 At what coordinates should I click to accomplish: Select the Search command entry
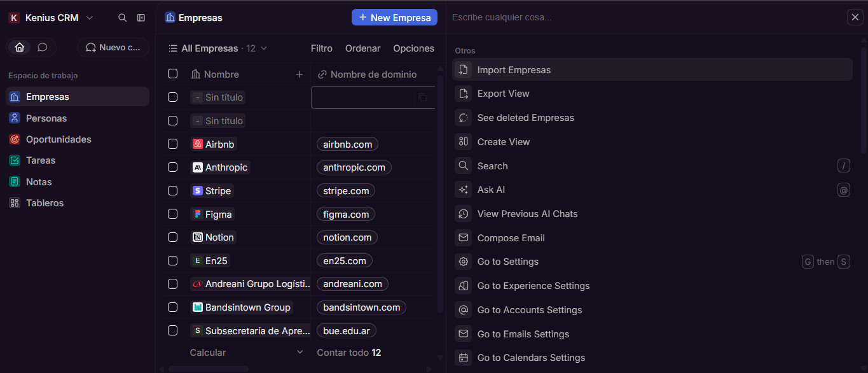click(x=652, y=166)
